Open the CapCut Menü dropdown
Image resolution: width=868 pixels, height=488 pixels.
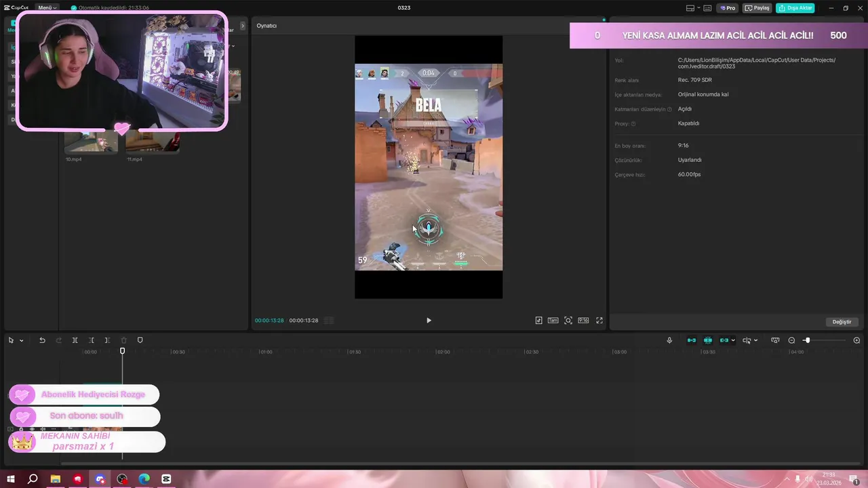pyautogui.click(x=47, y=7)
